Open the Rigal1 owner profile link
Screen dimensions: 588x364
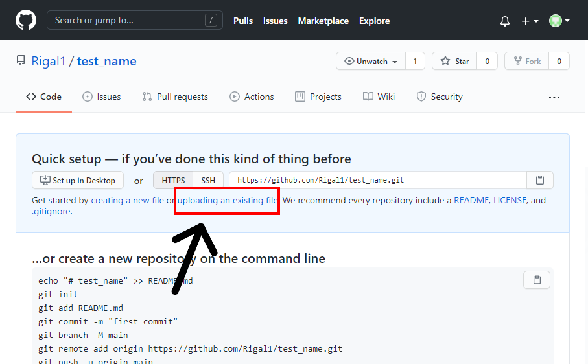coord(49,61)
